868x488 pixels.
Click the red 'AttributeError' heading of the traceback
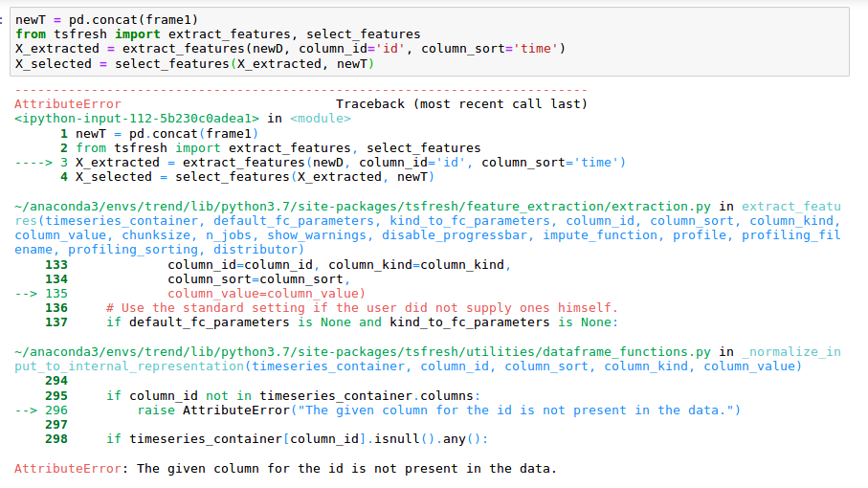[68, 104]
